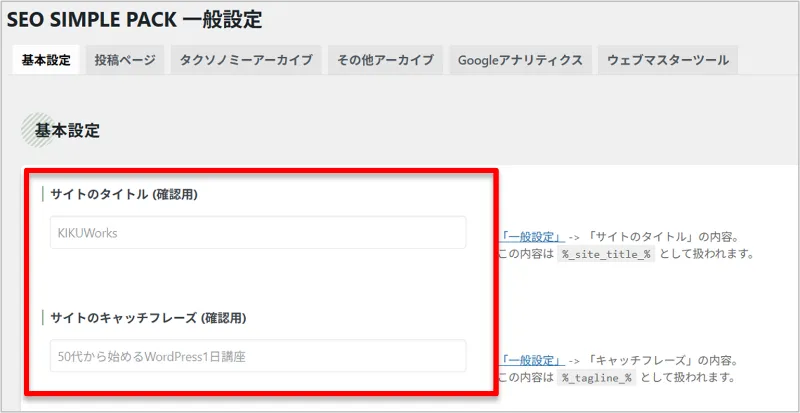This screenshot has height=413, width=800.
Task: Focus the サイトのキャッチフレーズ input field
Action: [x=257, y=356]
